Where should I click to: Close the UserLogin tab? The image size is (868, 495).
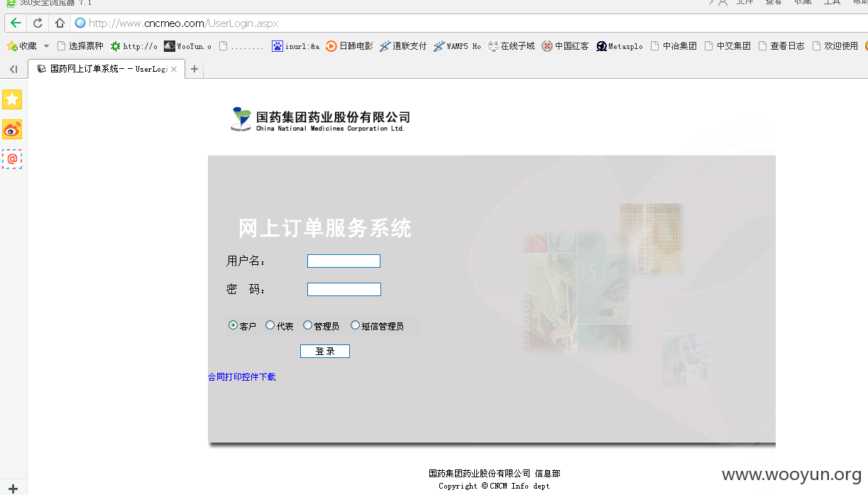(174, 69)
